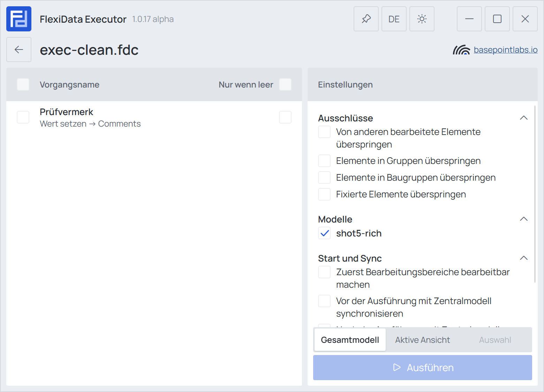Collapse the Start und Sync section

click(x=524, y=258)
